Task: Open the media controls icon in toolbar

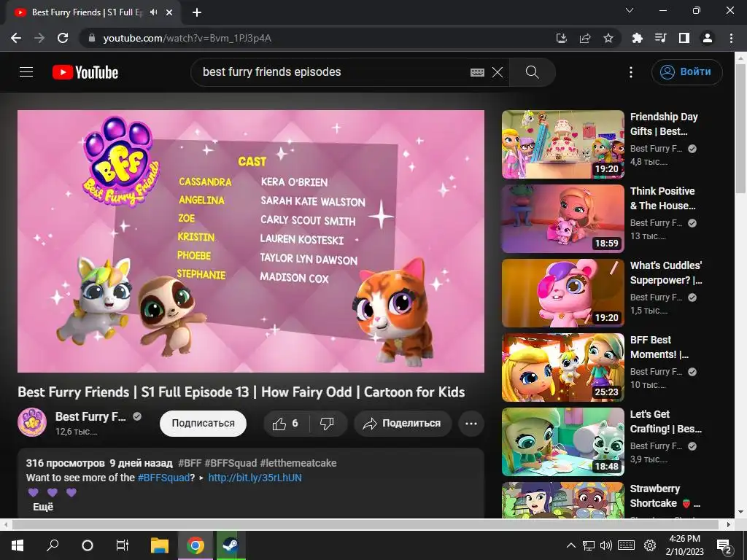Action: (660, 38)
